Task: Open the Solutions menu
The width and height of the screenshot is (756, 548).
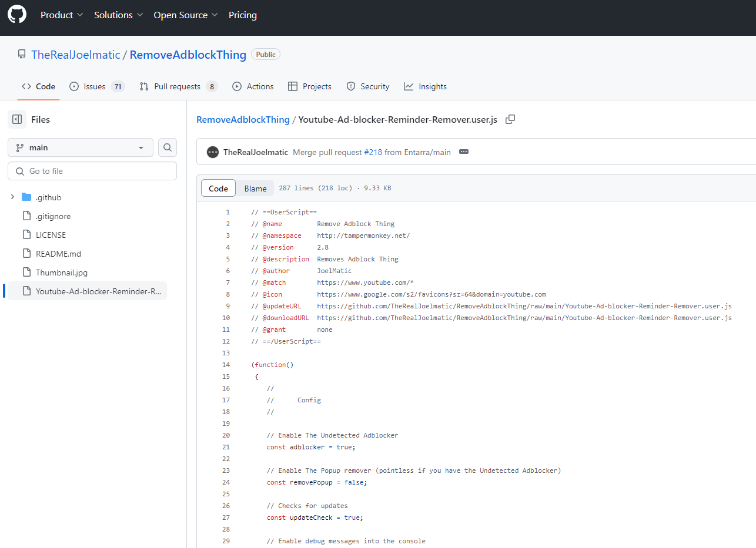Action: (x=119, y=15)
